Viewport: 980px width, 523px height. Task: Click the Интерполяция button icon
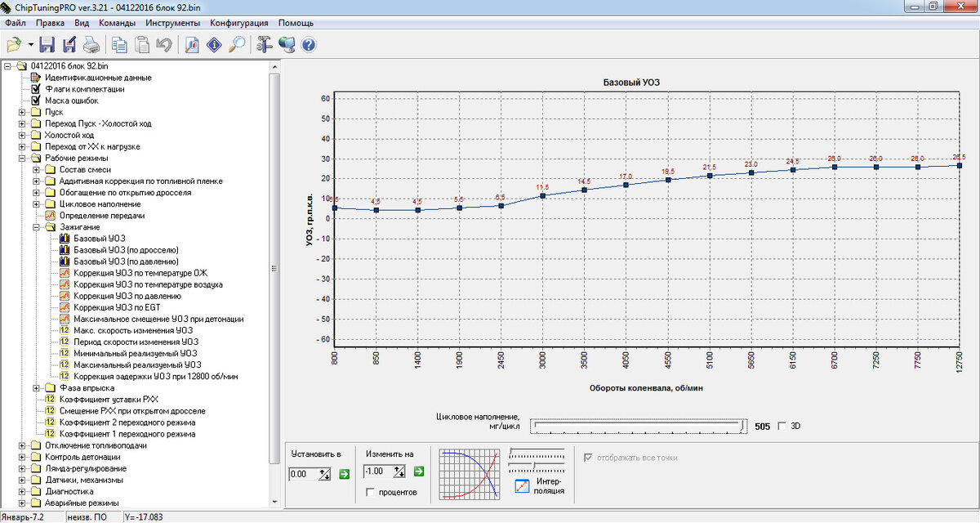coord(523,486)
